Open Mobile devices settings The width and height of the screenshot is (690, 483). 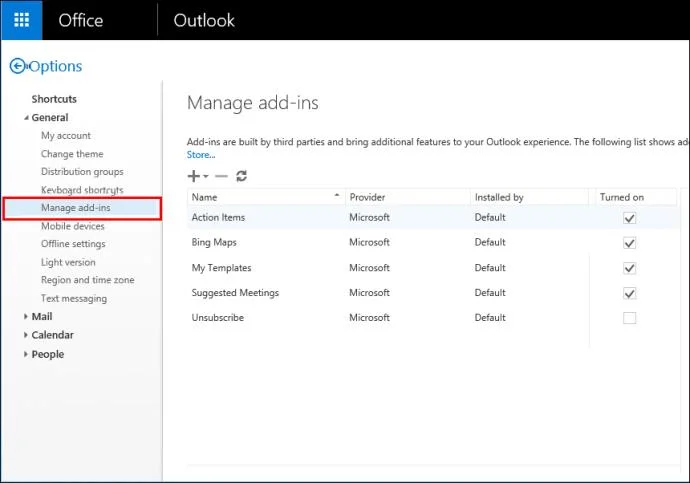click(73, 226)
